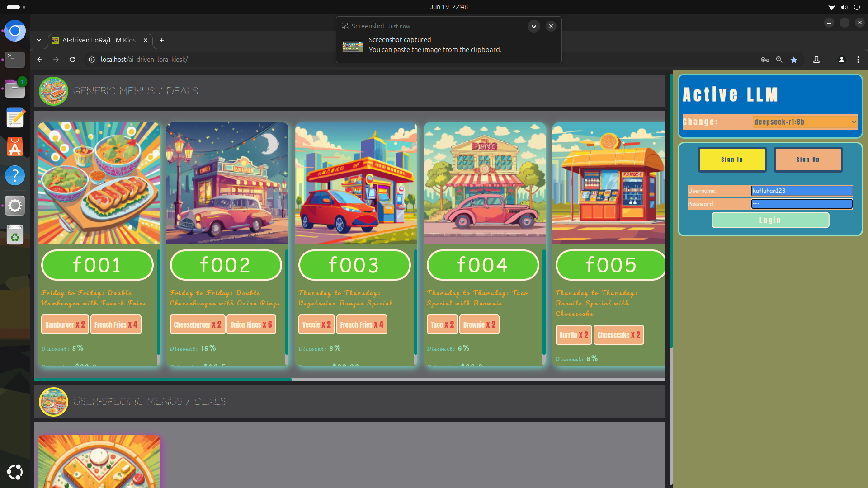Viewport: 868px width, 488px height.
Task: Open Terminal from the Ubuntu dock
Action: pyautogui.click(x=14, y=59)
